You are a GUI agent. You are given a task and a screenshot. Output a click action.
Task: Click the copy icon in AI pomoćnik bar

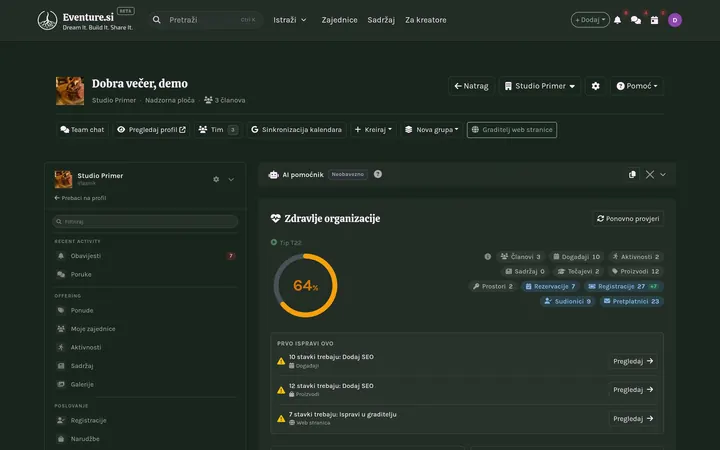click(x=632, y=174)
